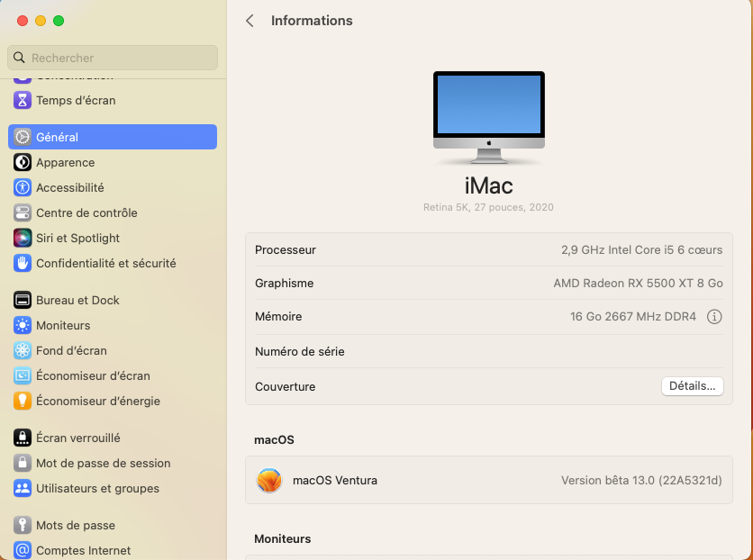The image size is (753, 560).
Task: Open Centre de contrôle icon
Action: [x=23, y=212]
